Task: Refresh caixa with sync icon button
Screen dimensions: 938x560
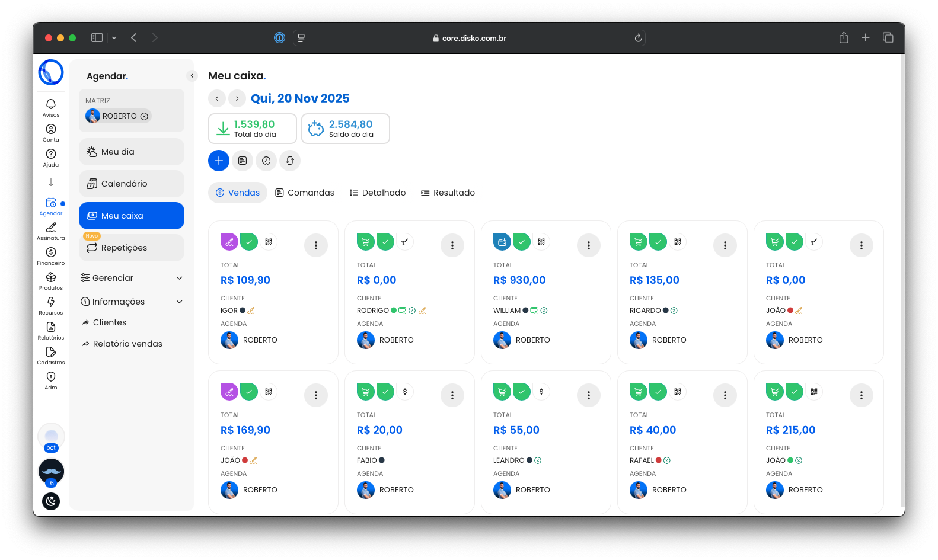Action: [x=290, y=161]
